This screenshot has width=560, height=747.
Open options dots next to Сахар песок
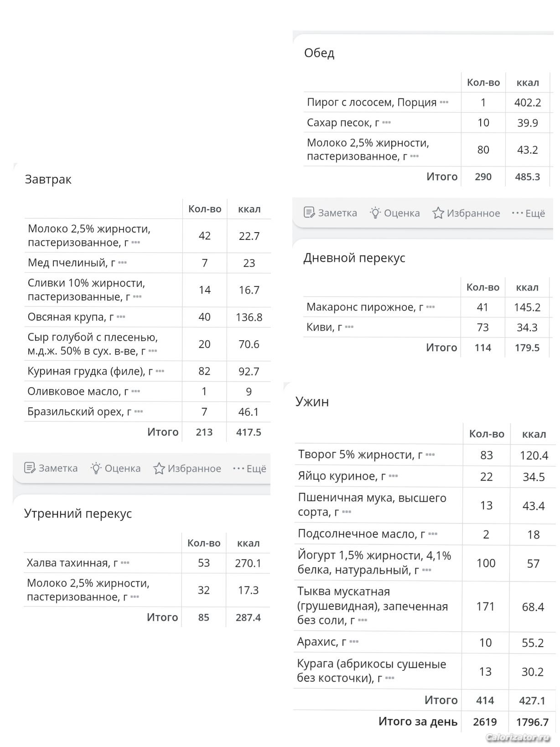[387, 122]
